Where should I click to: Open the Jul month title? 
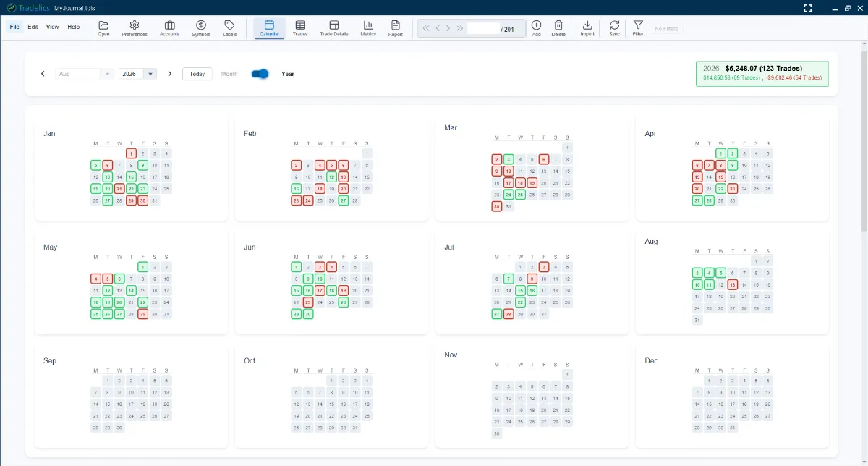click(x=449, y=247)
